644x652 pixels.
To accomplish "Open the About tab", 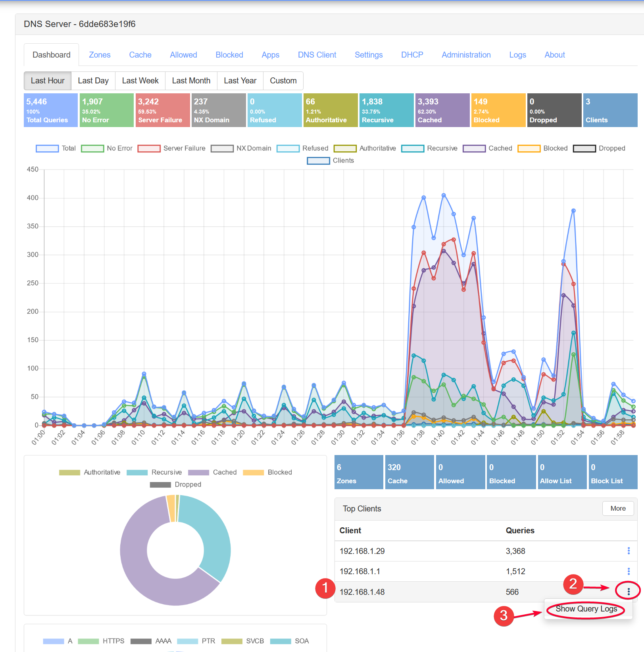I will click(555, 55).
